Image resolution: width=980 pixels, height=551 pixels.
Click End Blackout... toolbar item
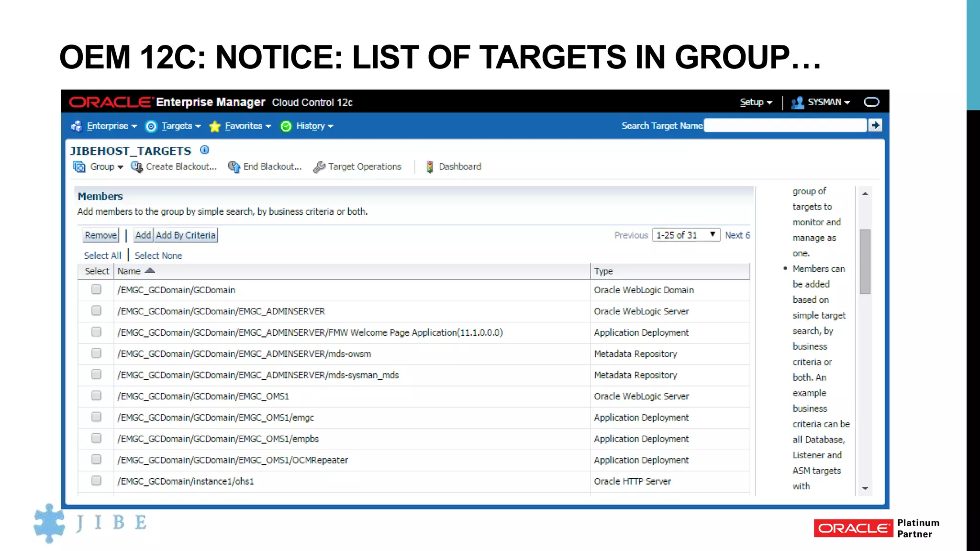272,166
